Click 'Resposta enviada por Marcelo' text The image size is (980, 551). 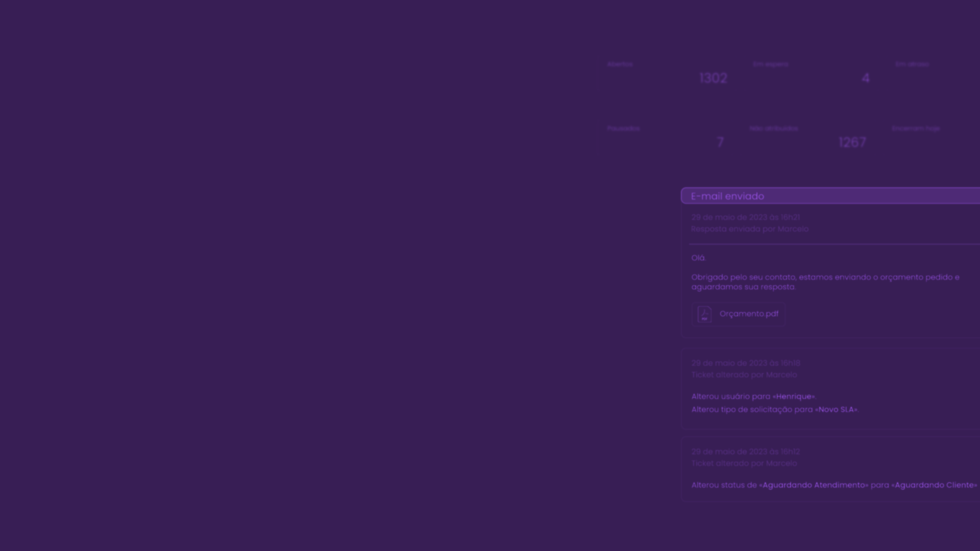tap(750, 229)
